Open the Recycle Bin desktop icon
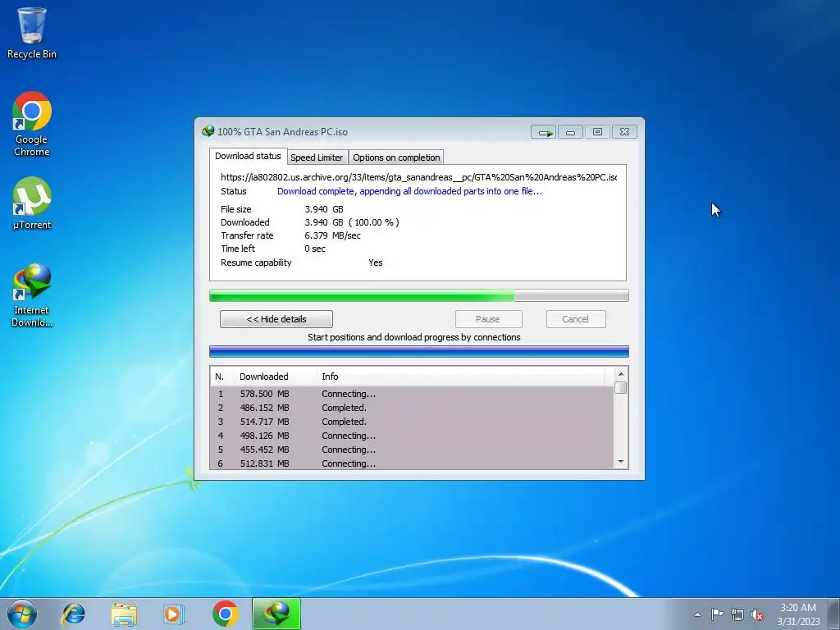 32,33
